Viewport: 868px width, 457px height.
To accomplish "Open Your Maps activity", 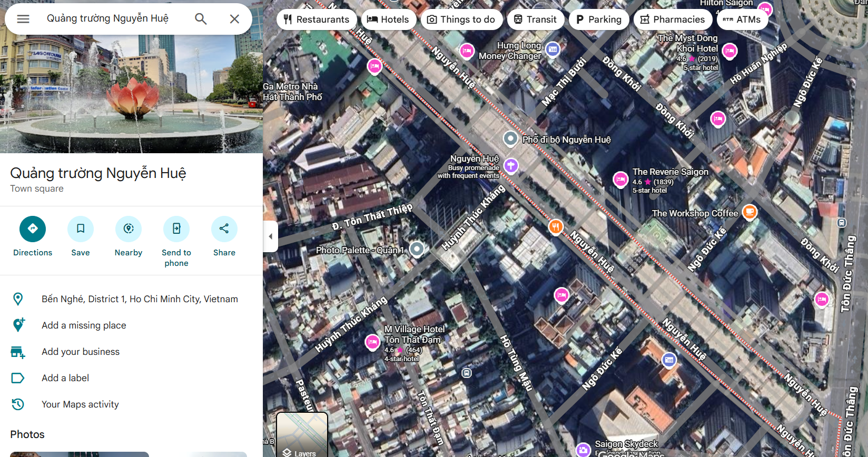I will point(80,404).
